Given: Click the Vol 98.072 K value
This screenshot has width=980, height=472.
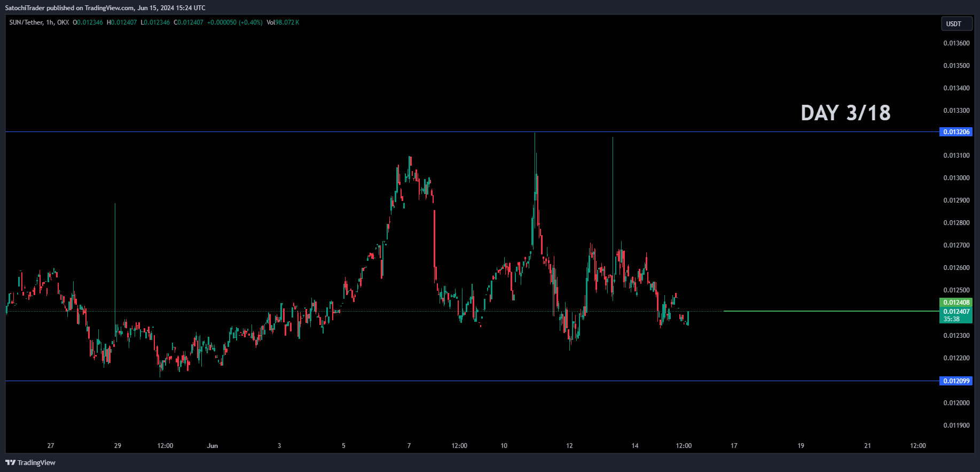Looking at the screenshot, I should (x=283, y=22).
